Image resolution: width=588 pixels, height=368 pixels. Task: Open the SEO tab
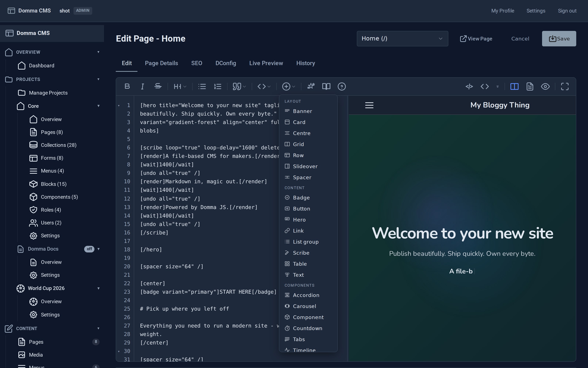point(197,63)
